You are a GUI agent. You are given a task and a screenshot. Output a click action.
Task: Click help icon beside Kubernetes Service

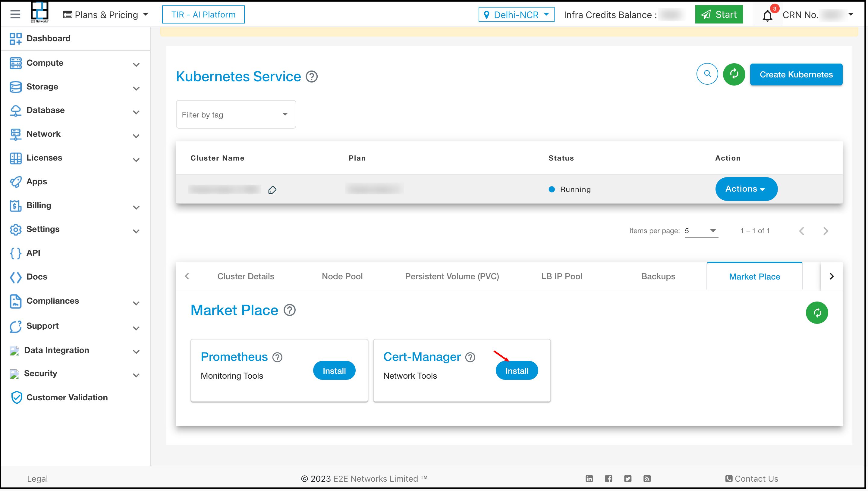tap(312, 77)
